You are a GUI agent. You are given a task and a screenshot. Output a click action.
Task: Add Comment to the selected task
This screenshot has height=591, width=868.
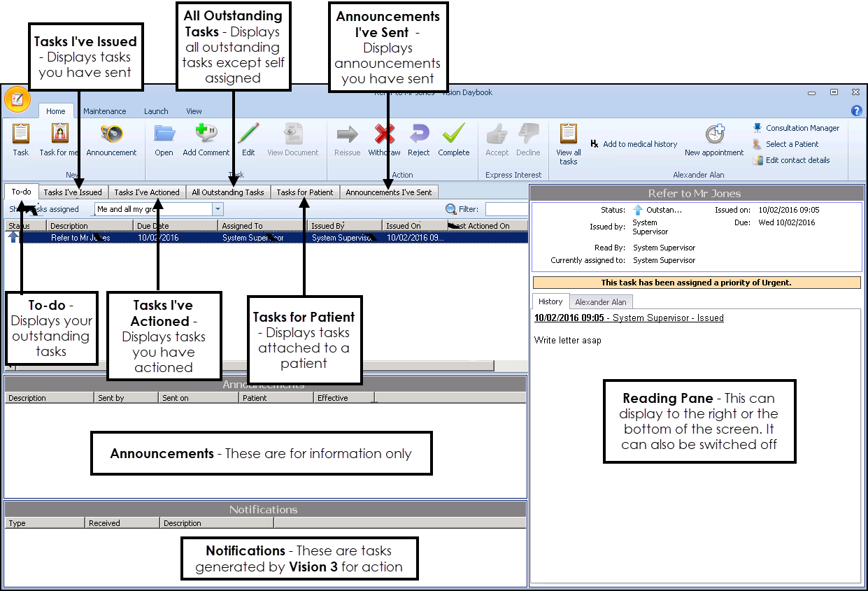[206, 139]
